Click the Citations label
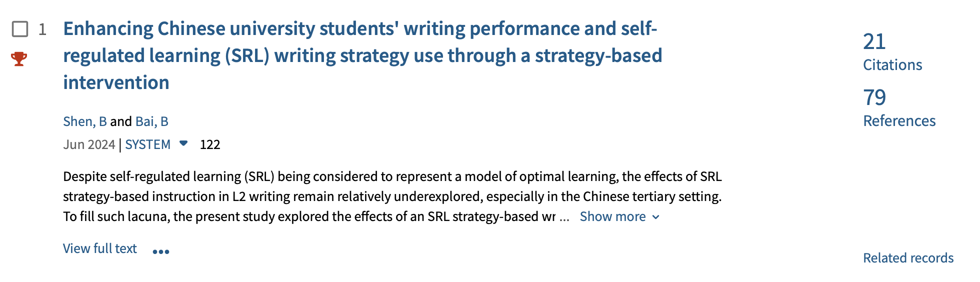Viewport: 980px width, 282px height. [x=892, y=65]
